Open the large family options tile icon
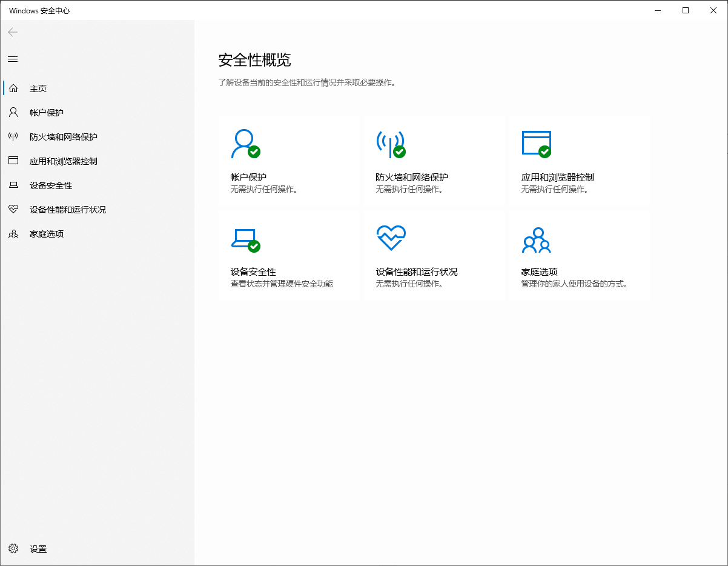 [536, 240]
